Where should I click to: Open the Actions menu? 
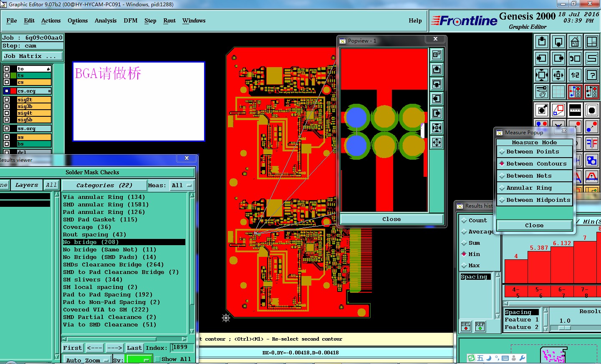(x=51, y=20)
